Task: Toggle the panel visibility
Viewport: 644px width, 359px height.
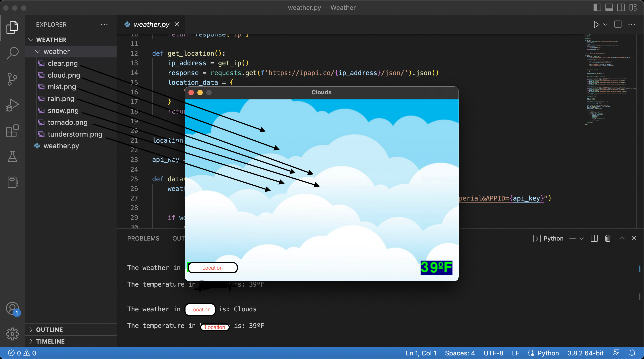Action: 609,8
